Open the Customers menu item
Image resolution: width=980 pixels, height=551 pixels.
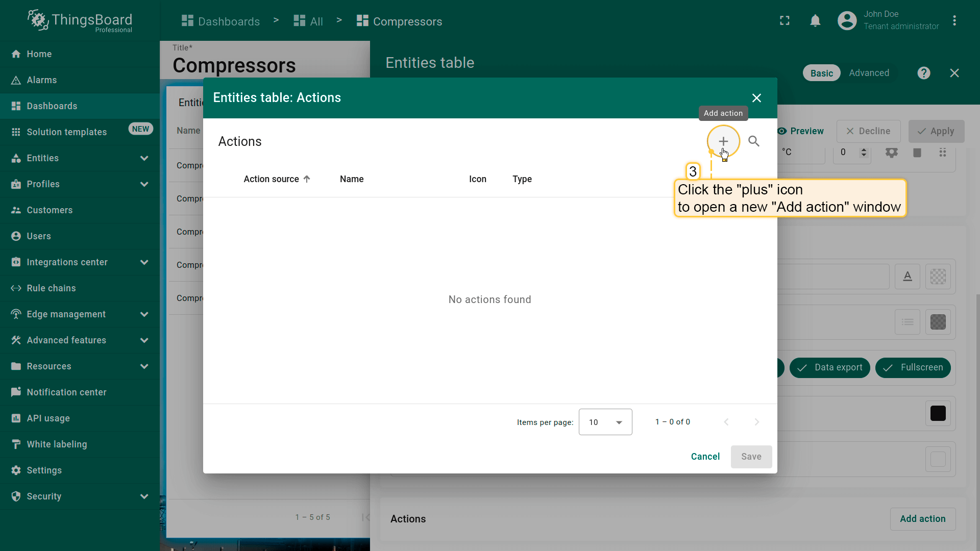[x=50, y=210]
